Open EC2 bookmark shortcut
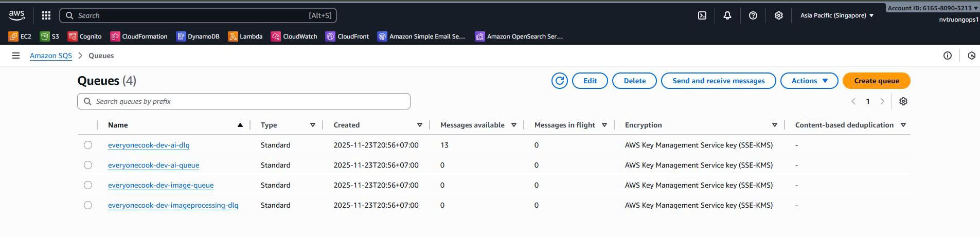The width and height of the screenshot is (980, 238). click(20, 36)
